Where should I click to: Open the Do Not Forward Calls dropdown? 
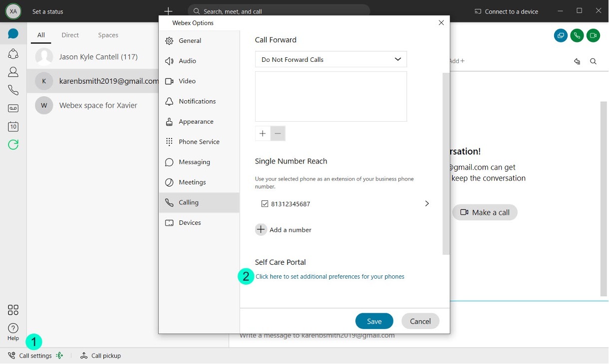(x=331, y=59)
